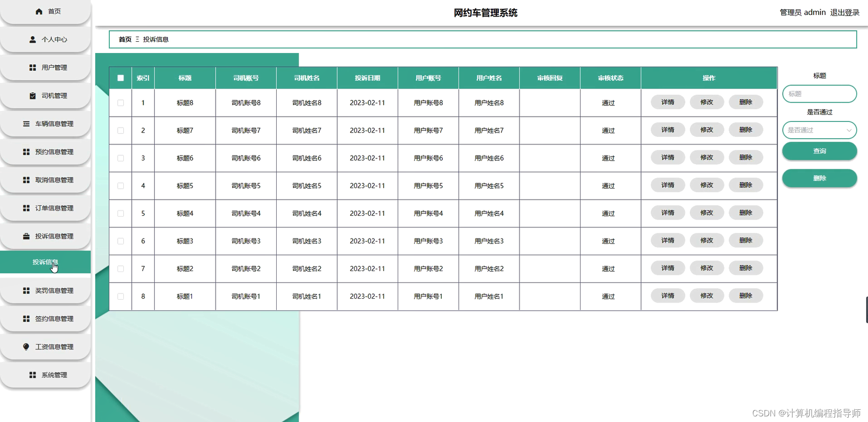Screen dimensions: 868x422
Task: Open the 司机管理 sidebar menu
Action: pos(45,96)
